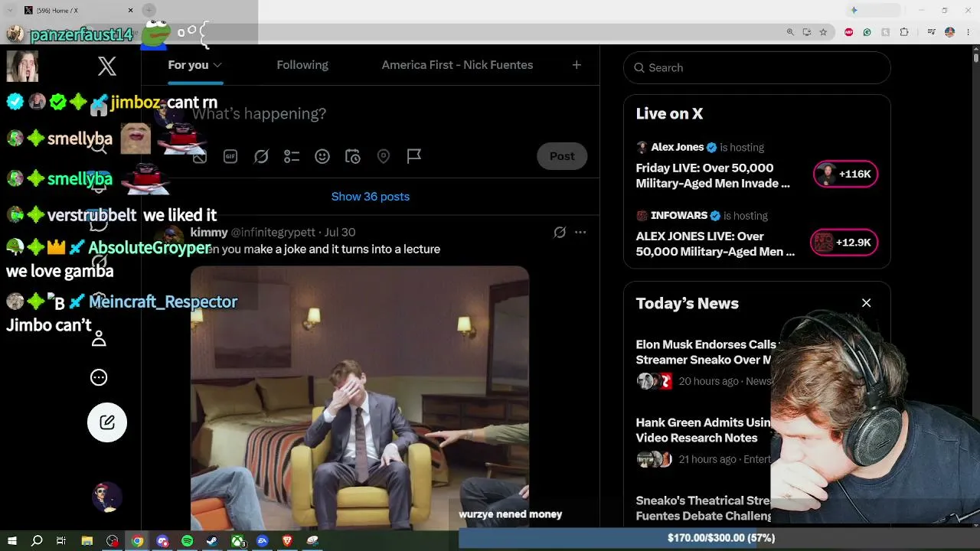Open the Xbox app in the taskbar
The image size is (980, 551).
coord(238,541)
